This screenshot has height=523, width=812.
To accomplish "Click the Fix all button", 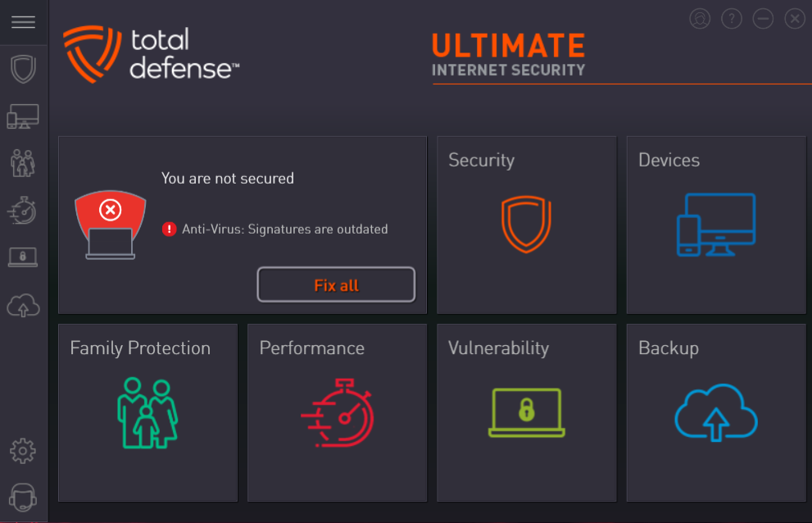I will click(x=336, y=284).
